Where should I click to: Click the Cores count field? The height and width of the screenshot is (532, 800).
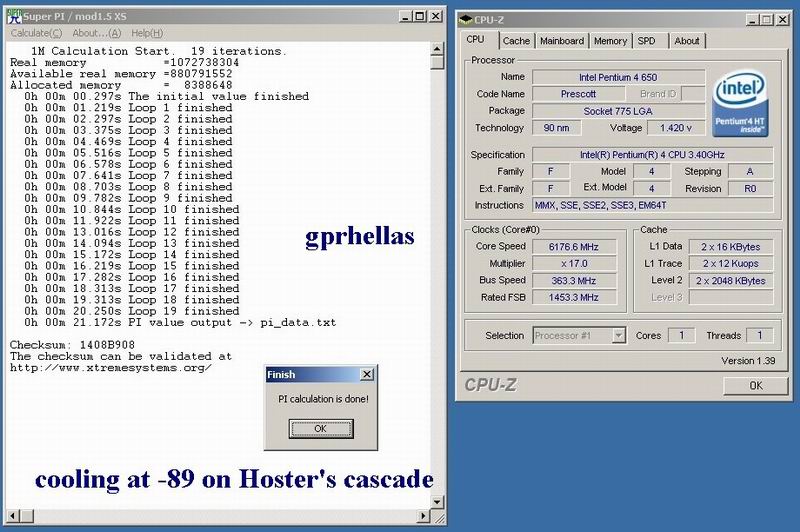681,336
